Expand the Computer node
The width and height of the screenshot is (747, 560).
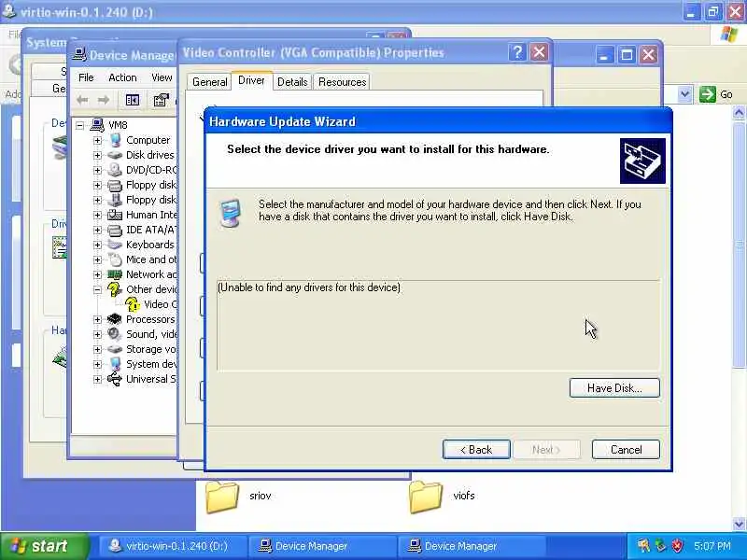[97, 141]
